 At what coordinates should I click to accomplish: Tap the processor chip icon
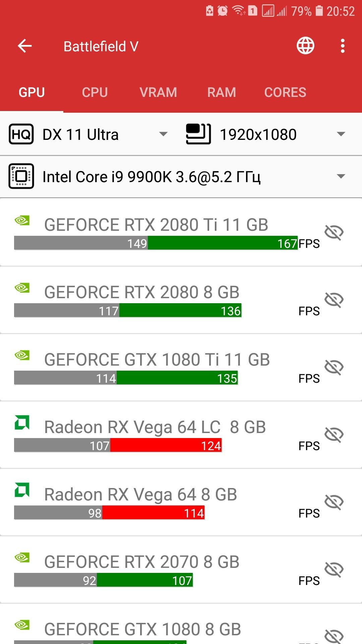coord(21,176)
